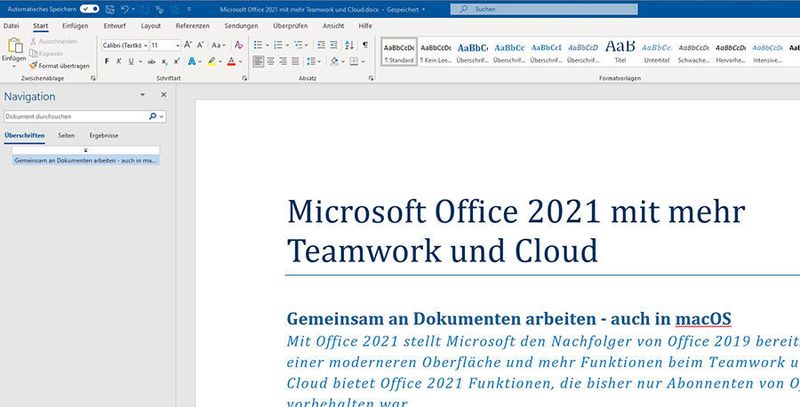
Task: Open the Schriftart dialog launcher
Action: [x=244, y=79]
